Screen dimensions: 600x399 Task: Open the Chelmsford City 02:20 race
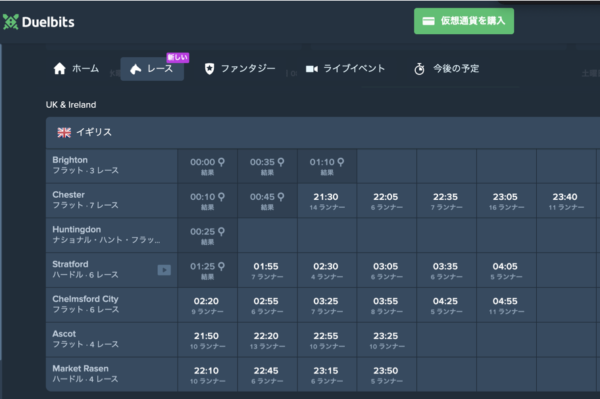click(207, 305)
